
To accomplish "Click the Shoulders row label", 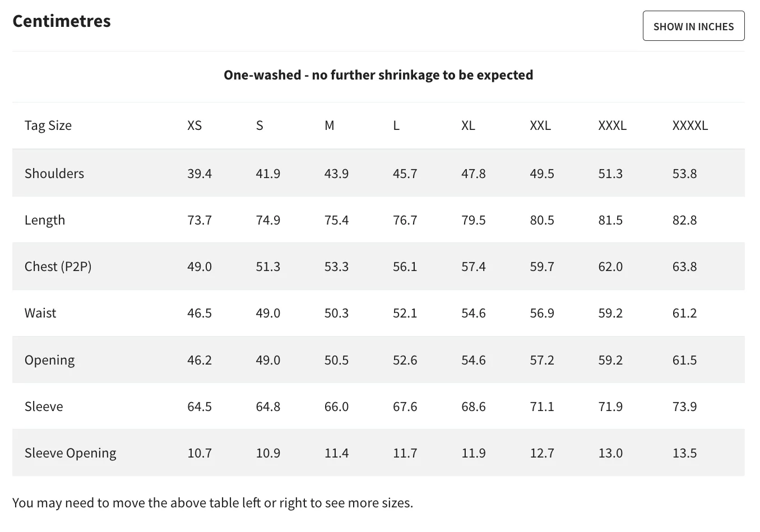I will click(54, 174).
